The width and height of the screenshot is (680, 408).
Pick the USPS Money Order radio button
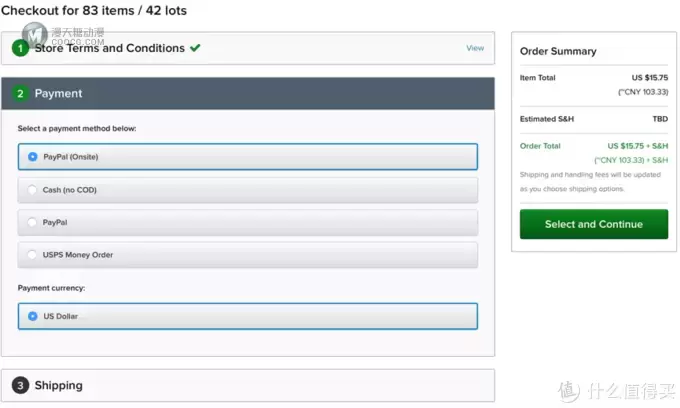click(32, 255)
